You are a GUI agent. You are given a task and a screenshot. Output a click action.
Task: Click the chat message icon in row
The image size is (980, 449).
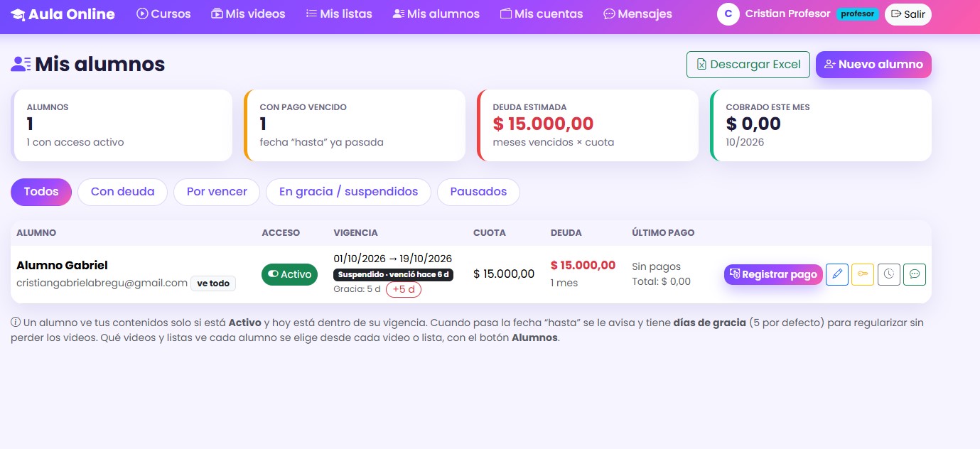915,274
